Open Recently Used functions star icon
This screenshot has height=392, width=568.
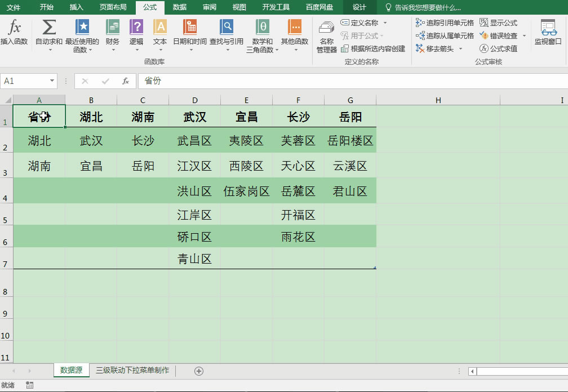pyautogui.click(x=82, y=28)
